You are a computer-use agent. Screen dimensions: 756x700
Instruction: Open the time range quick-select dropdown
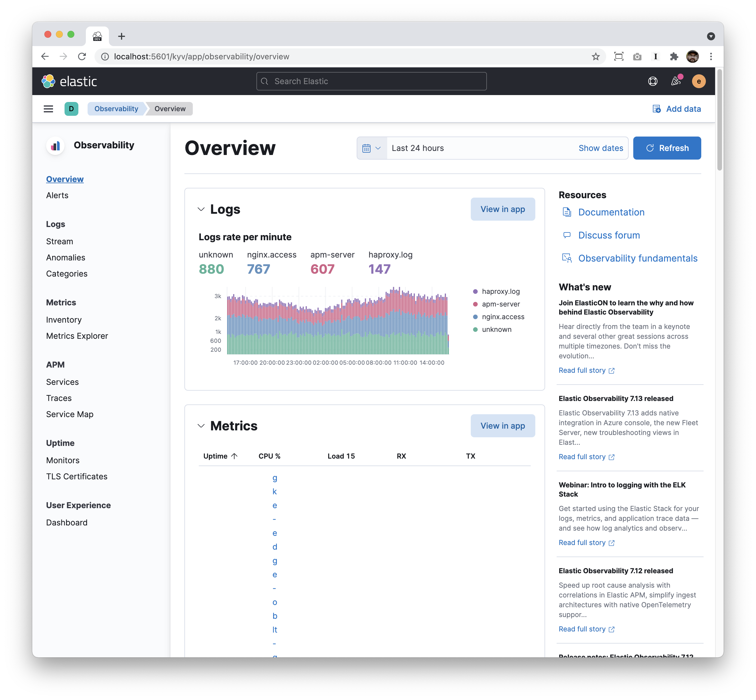click(x=372, y=148)
